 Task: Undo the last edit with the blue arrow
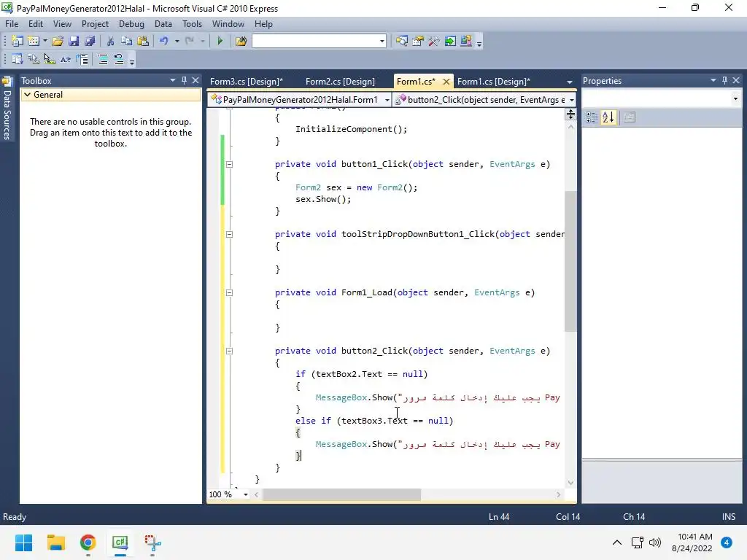[x=164, y=42]
